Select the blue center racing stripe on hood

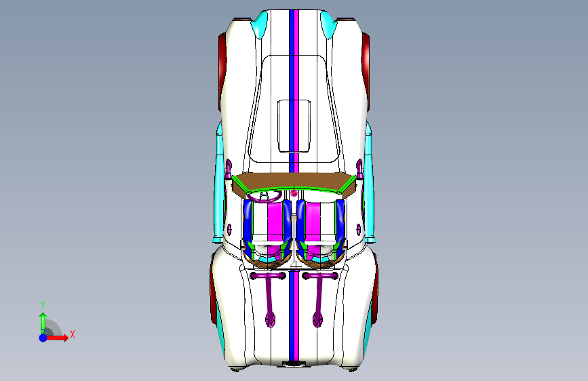tap(292, 90)
